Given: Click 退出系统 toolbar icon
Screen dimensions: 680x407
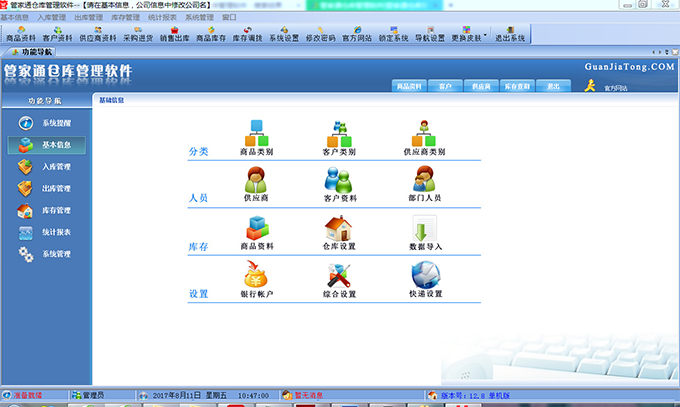Looking at the screenshot, I should click(x=510, y=34).
